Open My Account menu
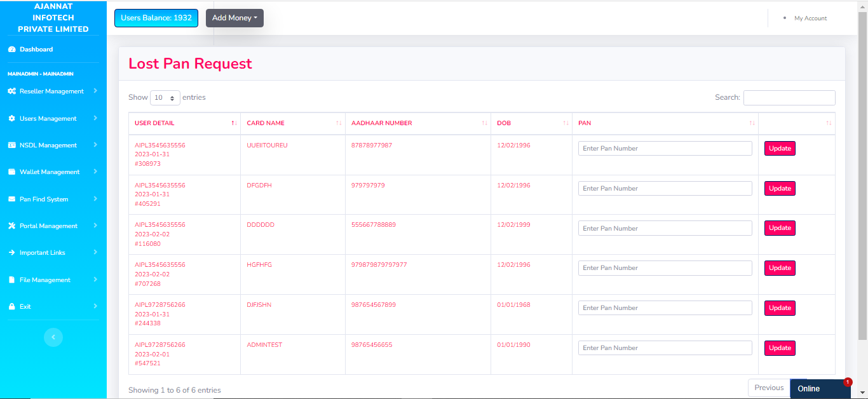The width and height of the screenshot is (868, 399). pyautogui.click(x=810, y=18)
